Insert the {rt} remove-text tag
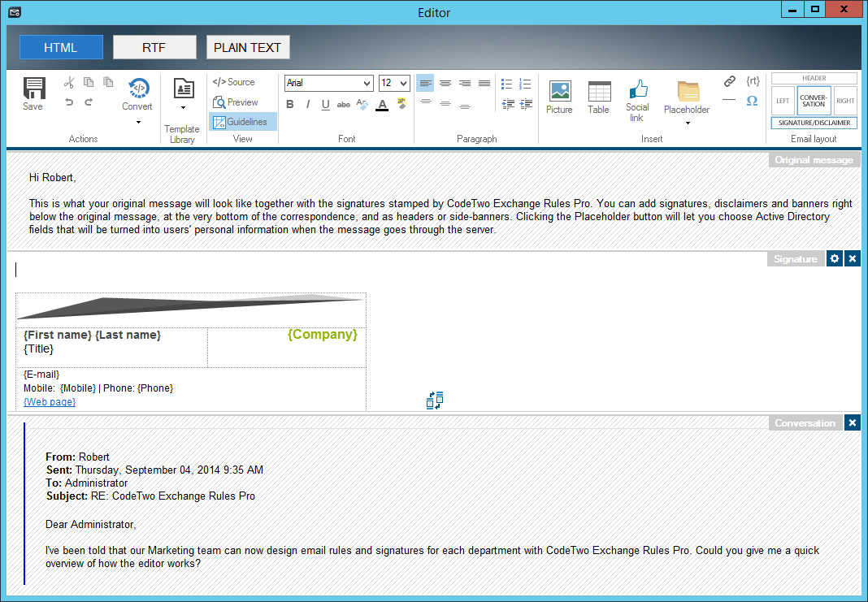868x602 pixels. point(753,80)
